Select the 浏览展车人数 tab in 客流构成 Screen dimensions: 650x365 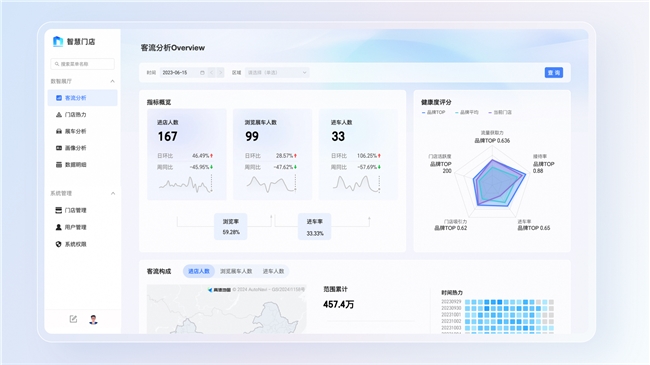pos(236,271)
